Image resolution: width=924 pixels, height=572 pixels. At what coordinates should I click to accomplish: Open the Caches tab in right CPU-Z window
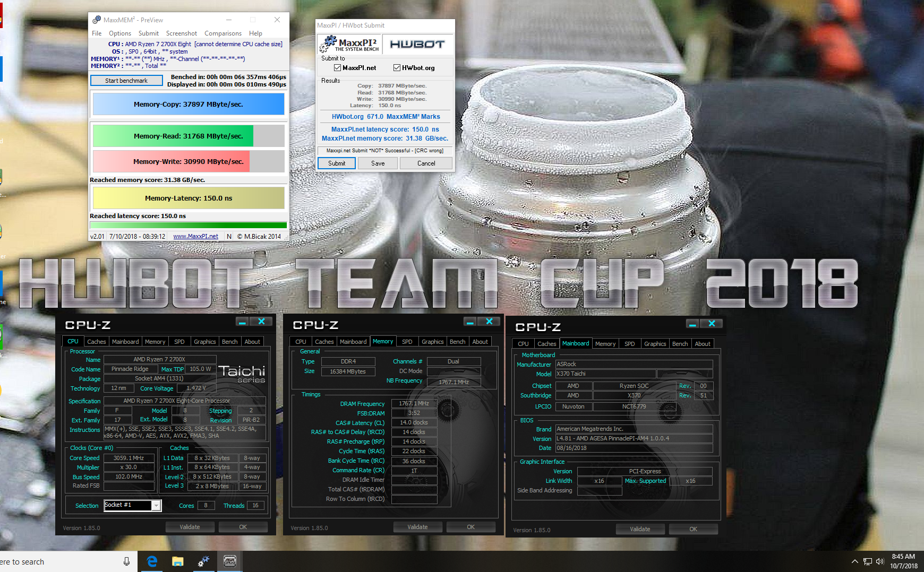pos(547,344)
